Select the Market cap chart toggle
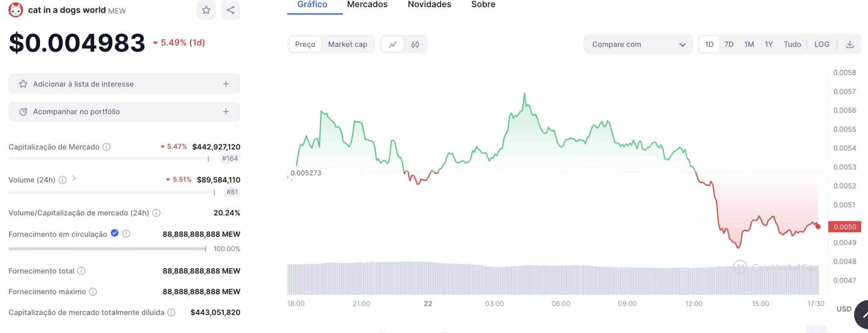Viewport: 868px width, 333px height. point(348,44)
